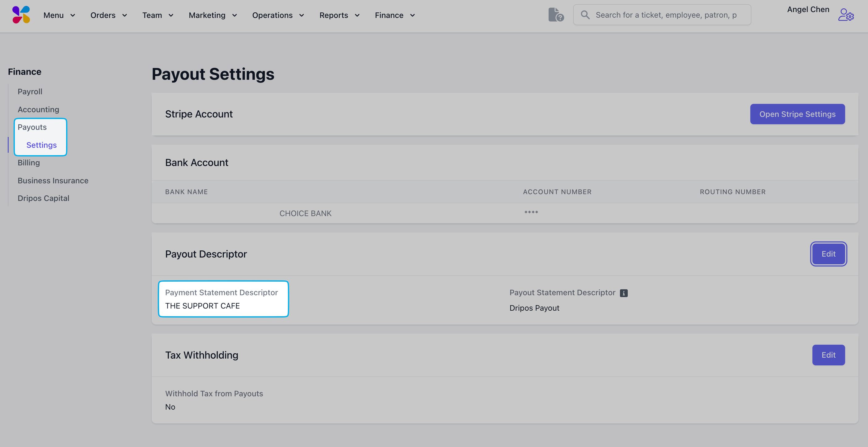Screen dimensions: 868x447
Task: Expand the Marketing dropdown chevron
Action: (234, 15)
